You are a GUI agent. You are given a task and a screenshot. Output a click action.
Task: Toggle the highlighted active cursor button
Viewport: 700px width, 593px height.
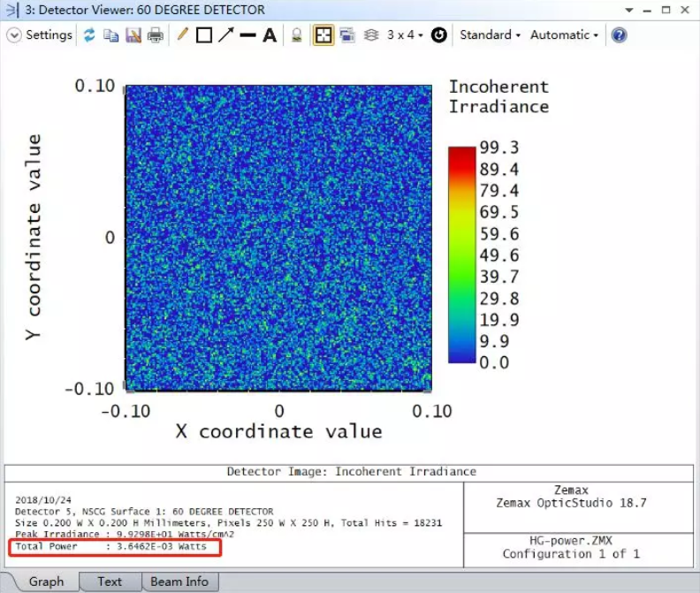click(x=323, y=35)
